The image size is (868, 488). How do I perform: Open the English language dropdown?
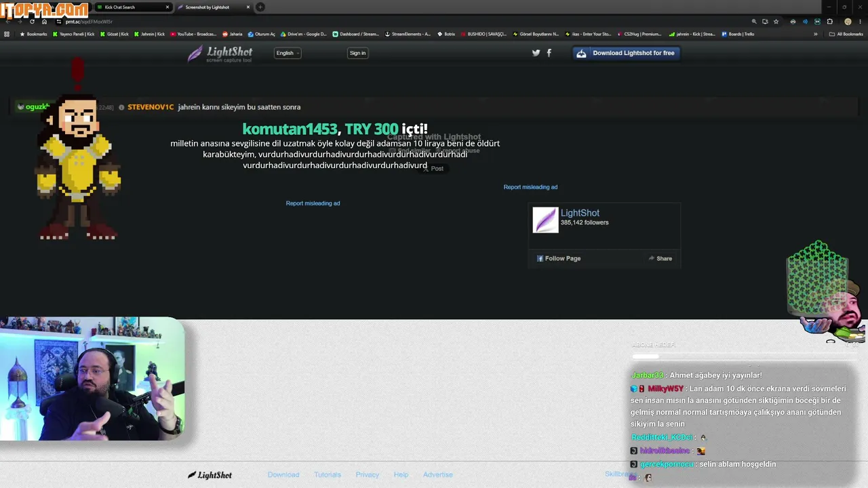click(x=288, y=53)
